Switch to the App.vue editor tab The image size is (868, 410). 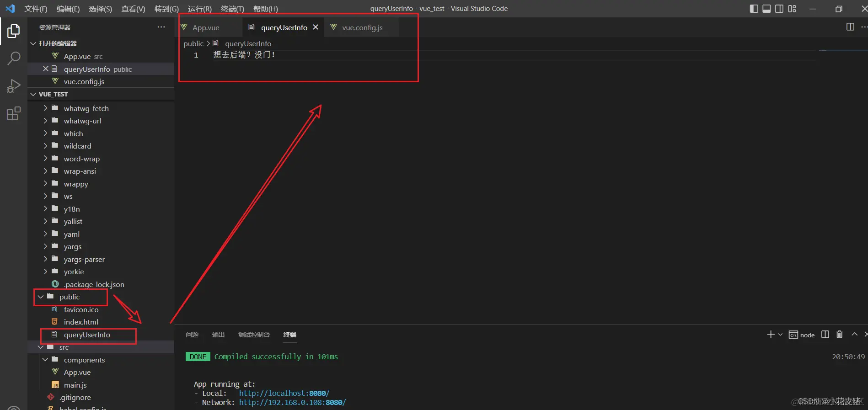tap(209, 27)
